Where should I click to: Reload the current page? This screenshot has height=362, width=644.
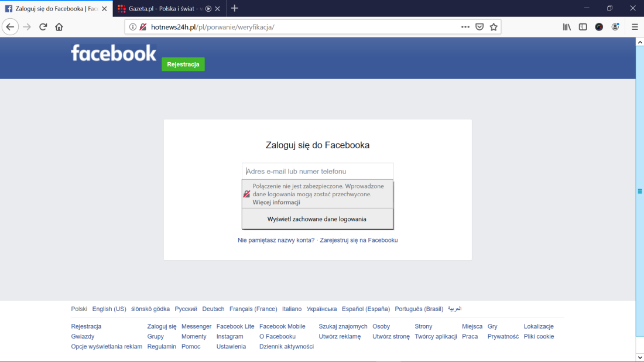click(x=43, y=27)
